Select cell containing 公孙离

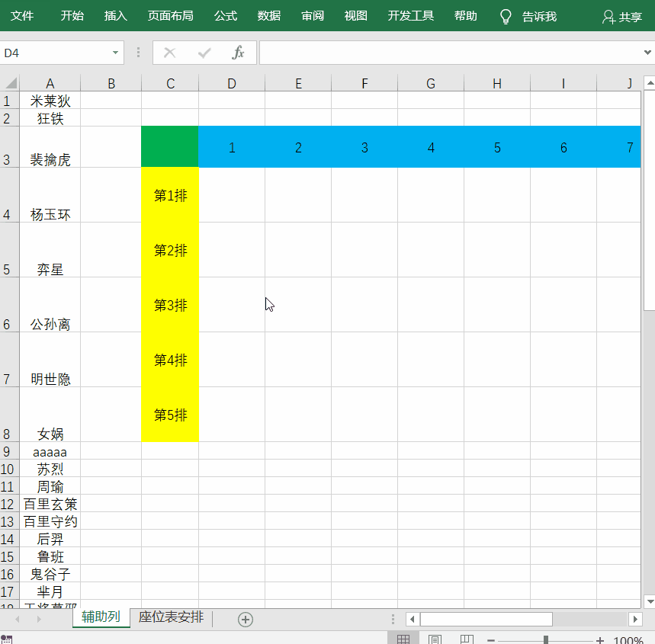click(50, 305)
